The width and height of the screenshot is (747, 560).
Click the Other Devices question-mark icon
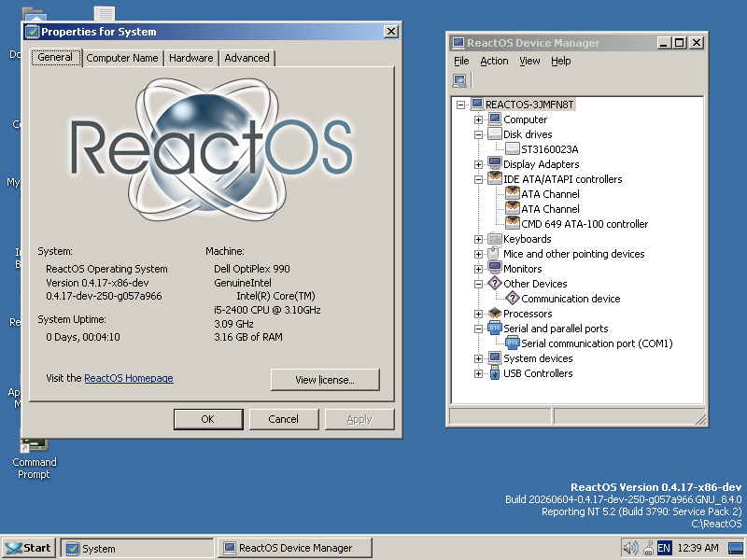(x=495, y=284)
